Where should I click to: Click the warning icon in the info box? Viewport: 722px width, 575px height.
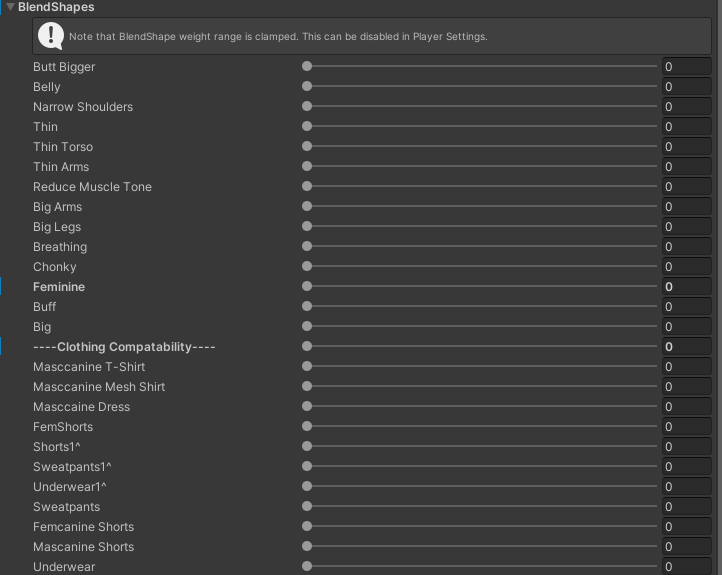tap(50, 36)
